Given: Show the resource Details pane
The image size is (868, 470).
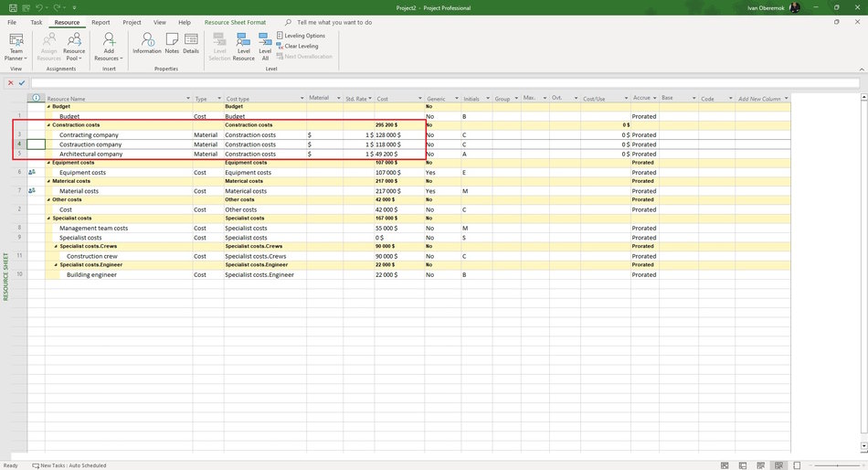Looking at the screenshot, I should pos(191,43).
